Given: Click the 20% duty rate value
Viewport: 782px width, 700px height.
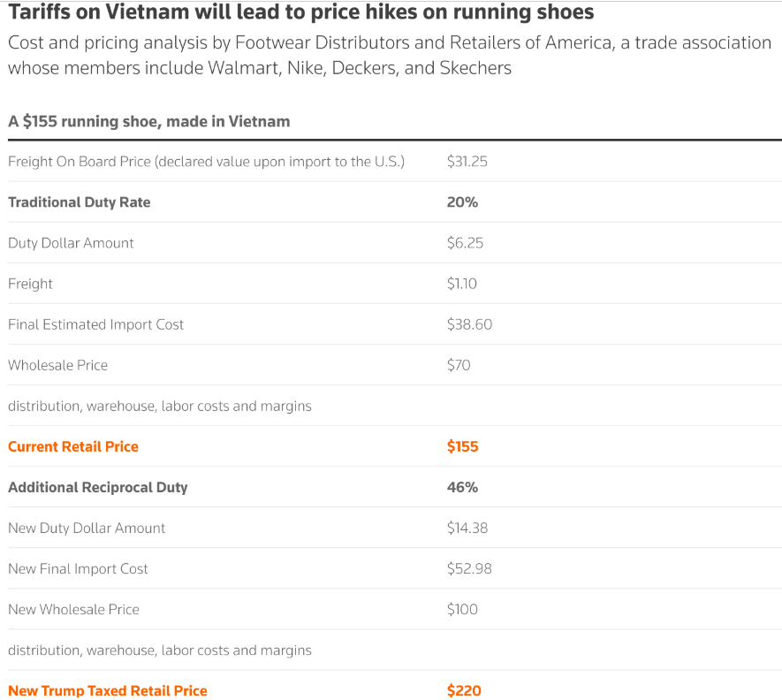Looking at the screenshot, I should [x=462, y=202].
